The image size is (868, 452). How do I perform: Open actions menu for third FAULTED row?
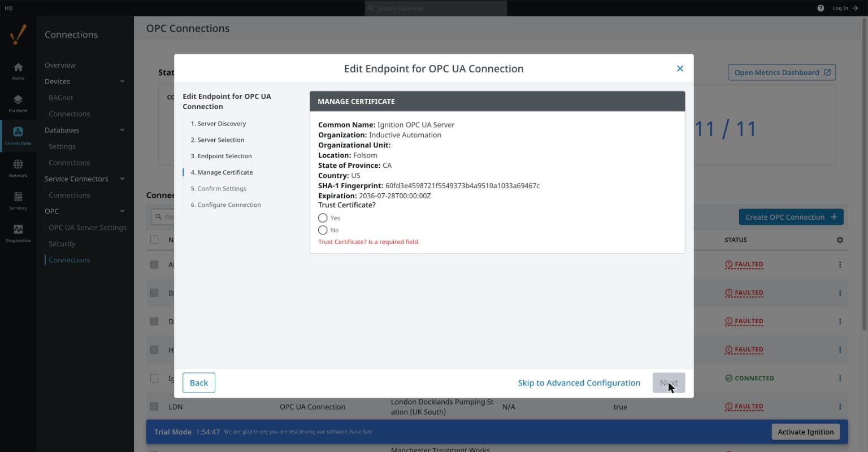tap(840, 321)
